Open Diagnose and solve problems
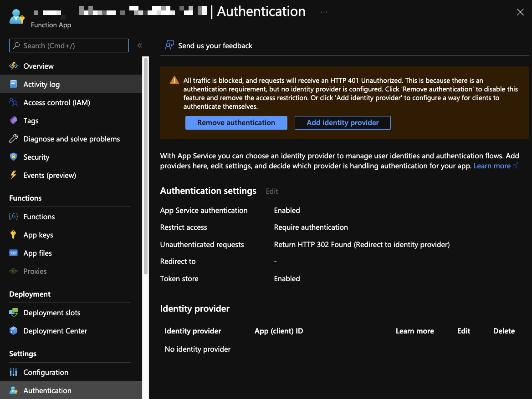 click(14, 139)
